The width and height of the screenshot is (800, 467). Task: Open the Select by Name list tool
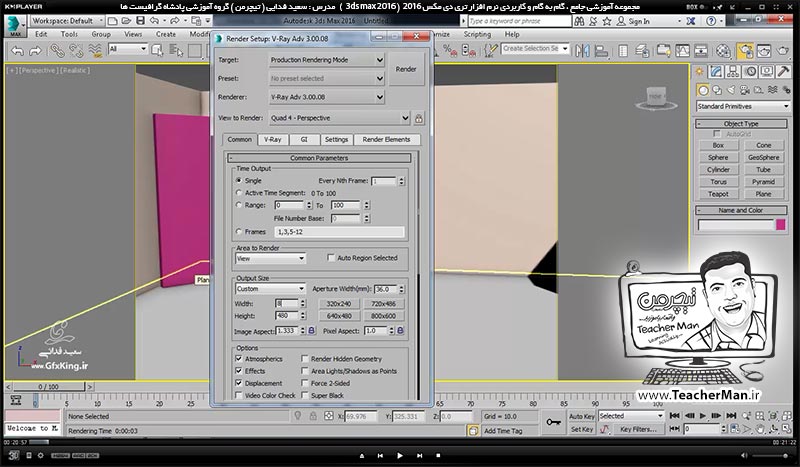pos(176,51)
